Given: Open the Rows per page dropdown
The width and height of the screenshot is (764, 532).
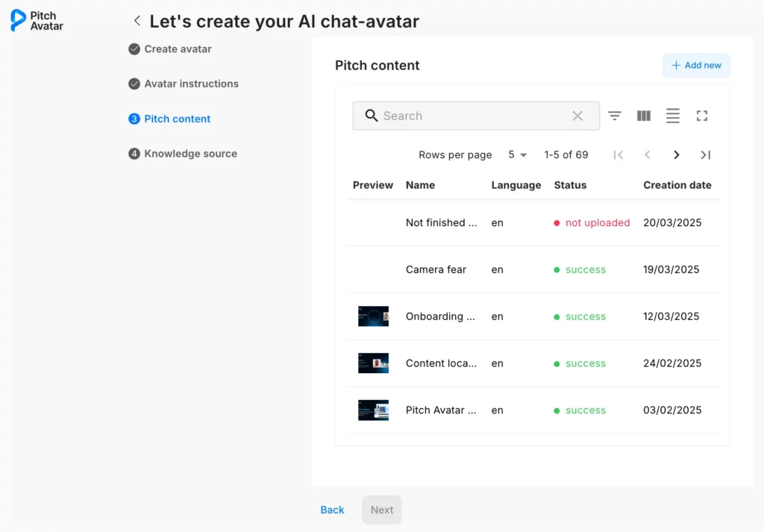Looking at the screenshot, I should (518, 154).
